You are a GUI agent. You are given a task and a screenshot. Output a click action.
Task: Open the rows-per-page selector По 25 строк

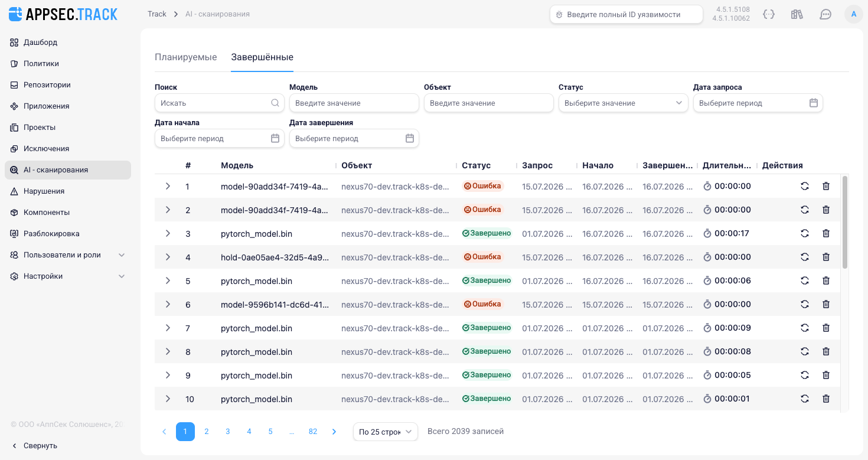click(x=386, y=432)
